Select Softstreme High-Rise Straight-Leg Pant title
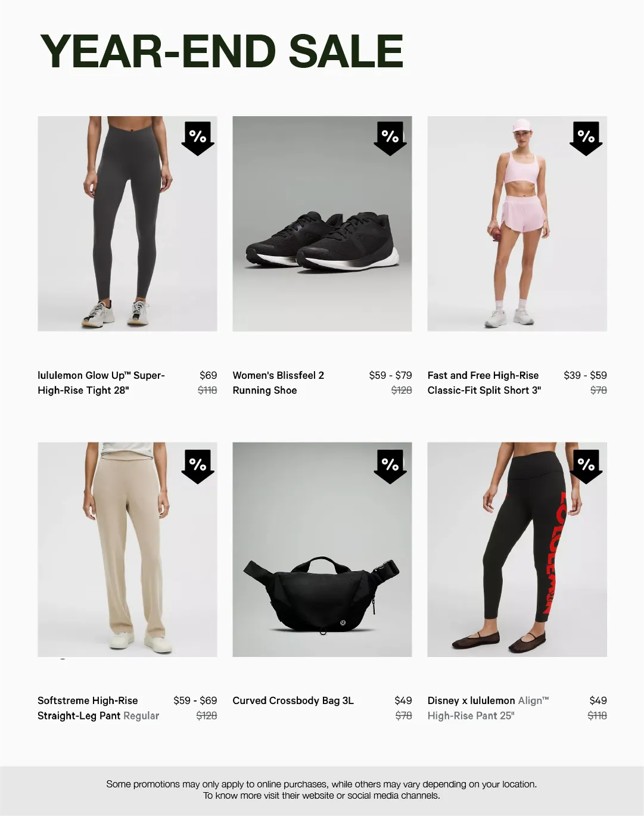Viewport: 644px width, 816px height. [x=98, y=708]
